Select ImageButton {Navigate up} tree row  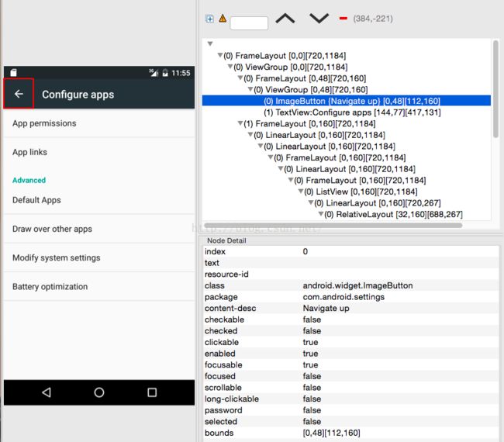point(346,101)
